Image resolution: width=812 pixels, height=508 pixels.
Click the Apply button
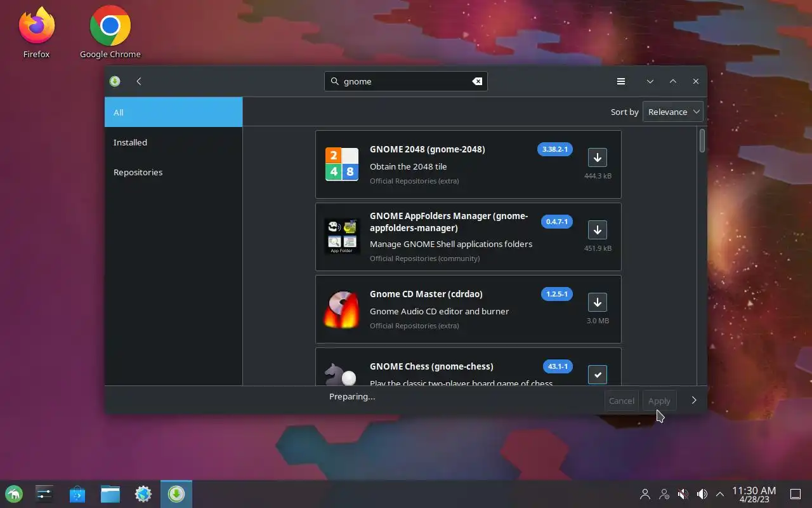[659, 401]
